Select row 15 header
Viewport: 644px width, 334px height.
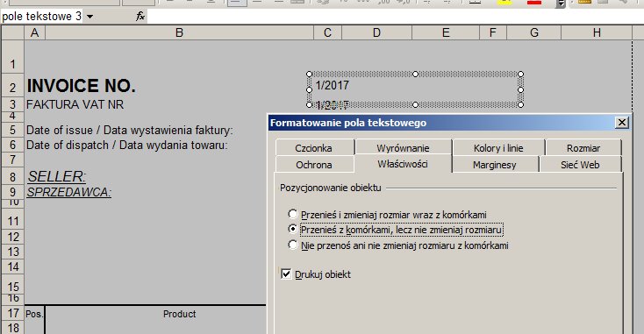click(x=13, y=284)
